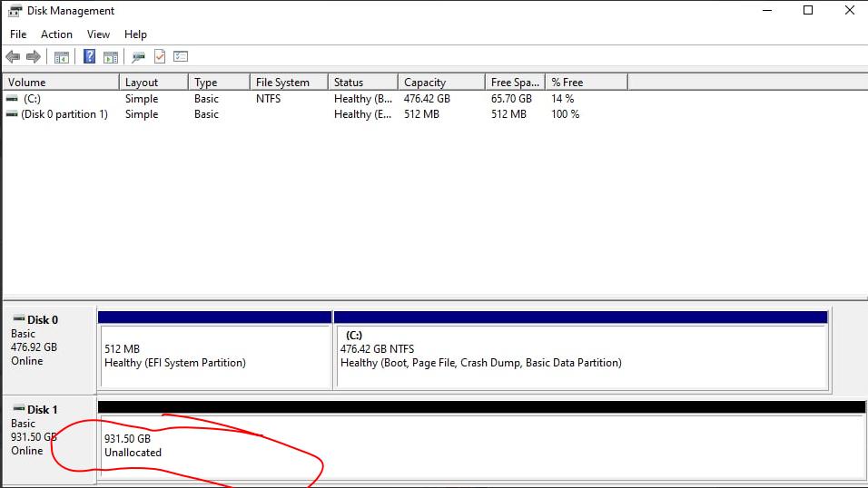
Task: Select the (C:) volume in the list
Action: [32, 99]
